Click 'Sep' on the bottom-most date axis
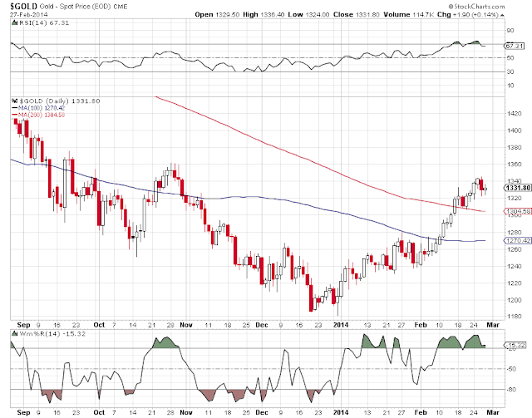 (23, 412)
